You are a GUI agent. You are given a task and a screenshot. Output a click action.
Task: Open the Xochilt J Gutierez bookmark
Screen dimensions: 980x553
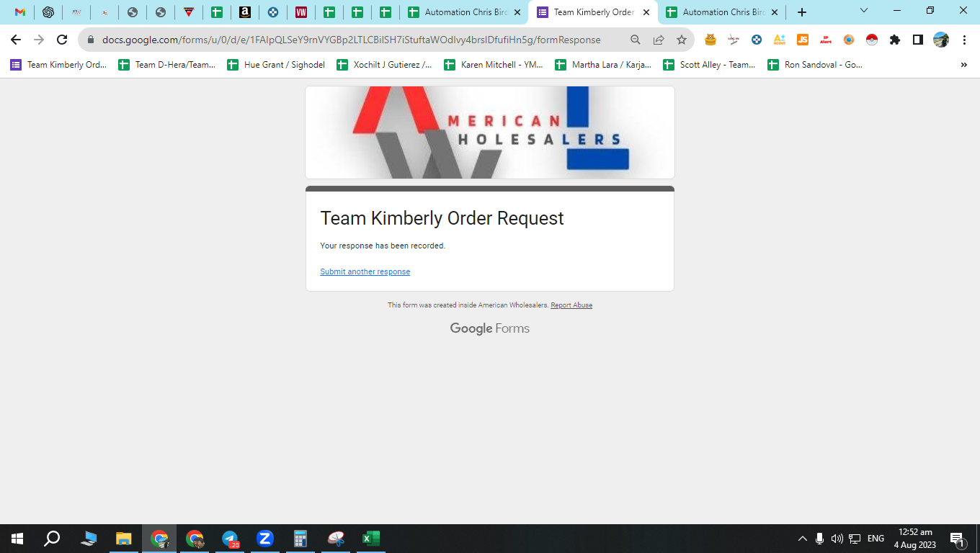pos(385,65)
